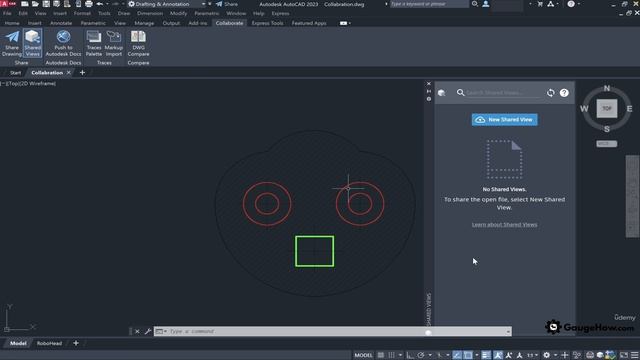The image size is (640, 360).
Task: Launch the DWG Compare tool
Action: coord(138,43)
